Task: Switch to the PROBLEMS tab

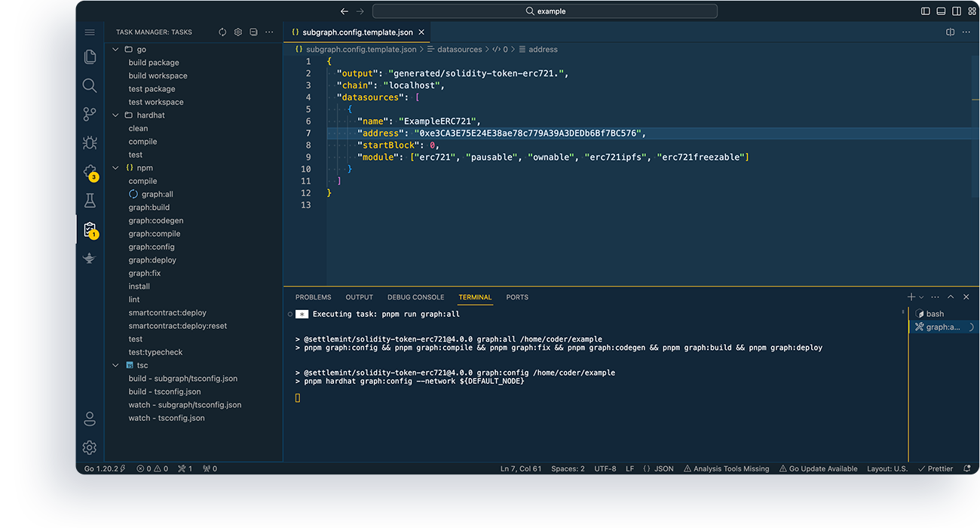Action: 313,297
